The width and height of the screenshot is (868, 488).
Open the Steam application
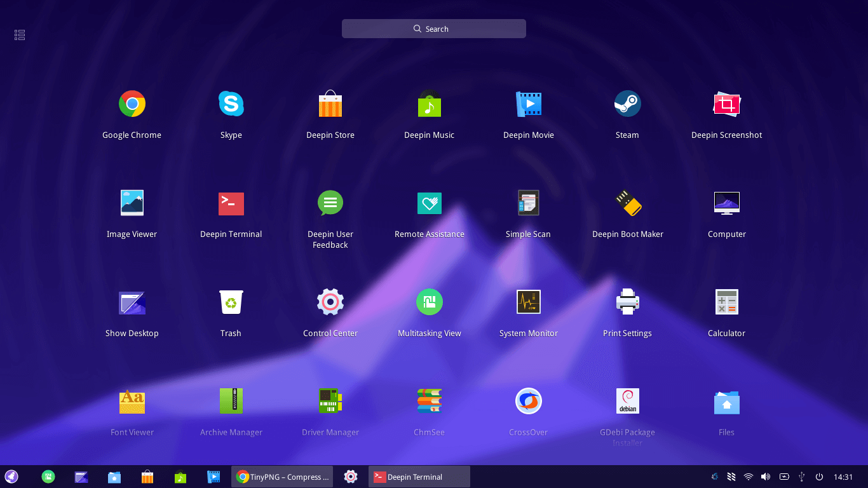click(627, 104)
